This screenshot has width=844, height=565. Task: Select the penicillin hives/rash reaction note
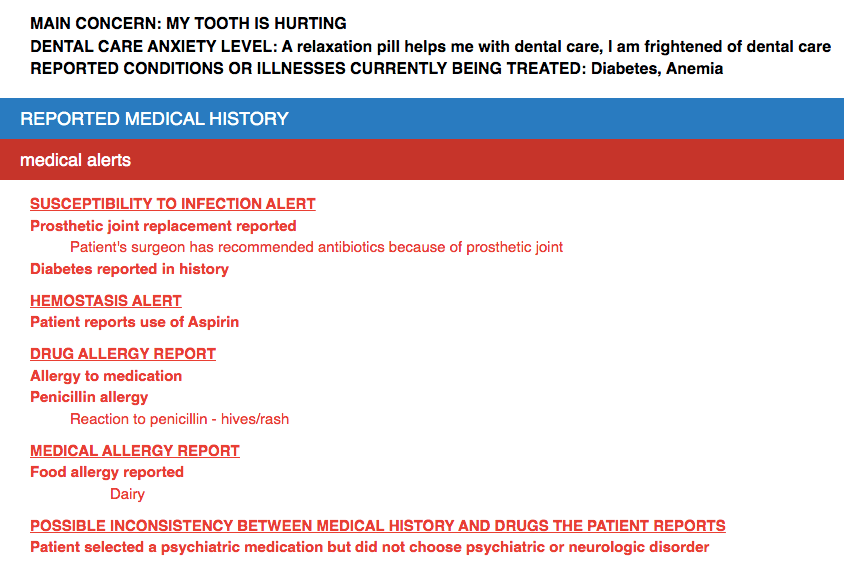(x=179, y=419)
